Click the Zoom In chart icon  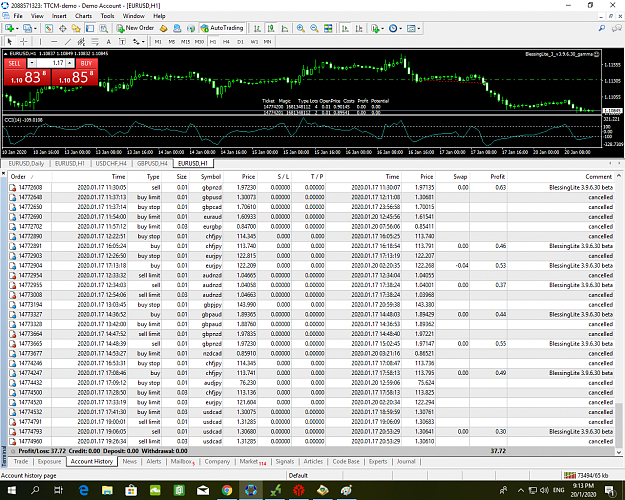301,28
